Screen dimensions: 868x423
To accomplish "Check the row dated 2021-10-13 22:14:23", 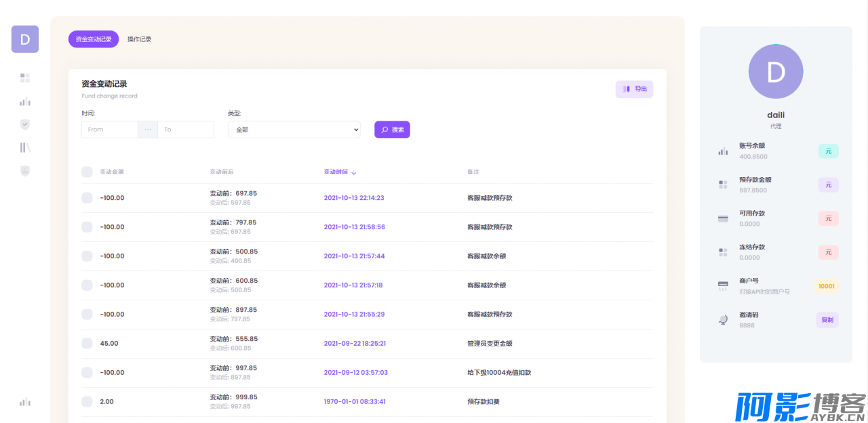I will tap(87, 198).
